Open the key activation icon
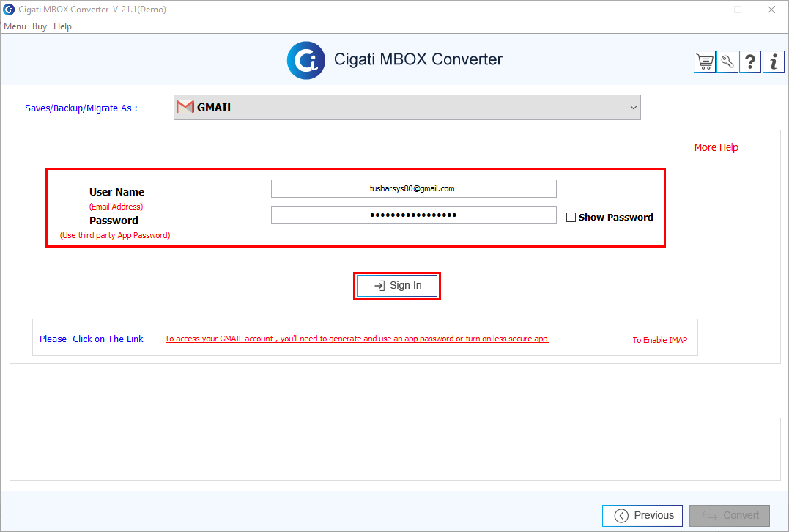Screen dimensions: 789x532 (727, 62)
